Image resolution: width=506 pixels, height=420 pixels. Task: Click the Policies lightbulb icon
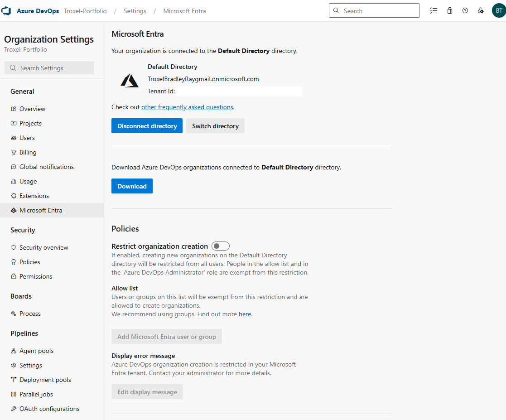pyautogui.click(x=14, y=262)
